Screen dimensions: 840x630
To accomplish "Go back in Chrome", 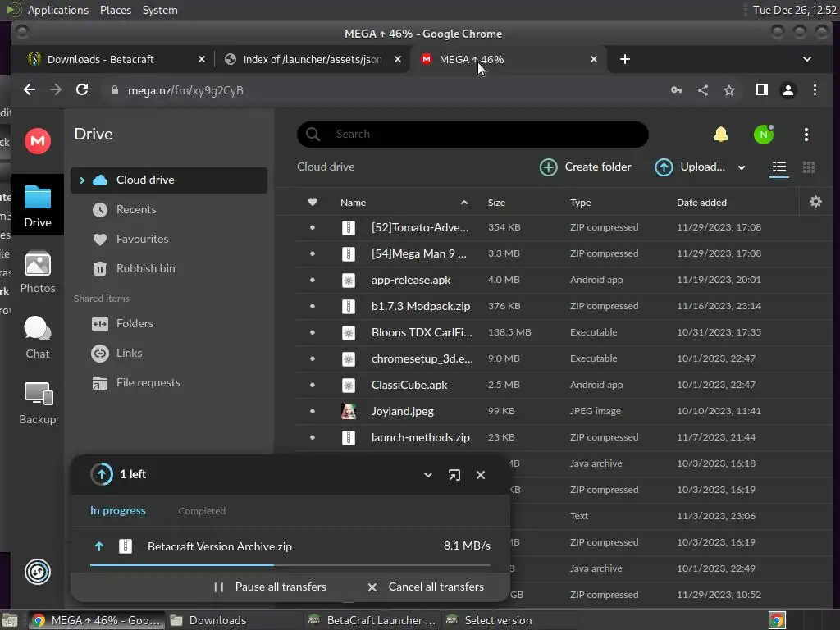I will [30, 90].
